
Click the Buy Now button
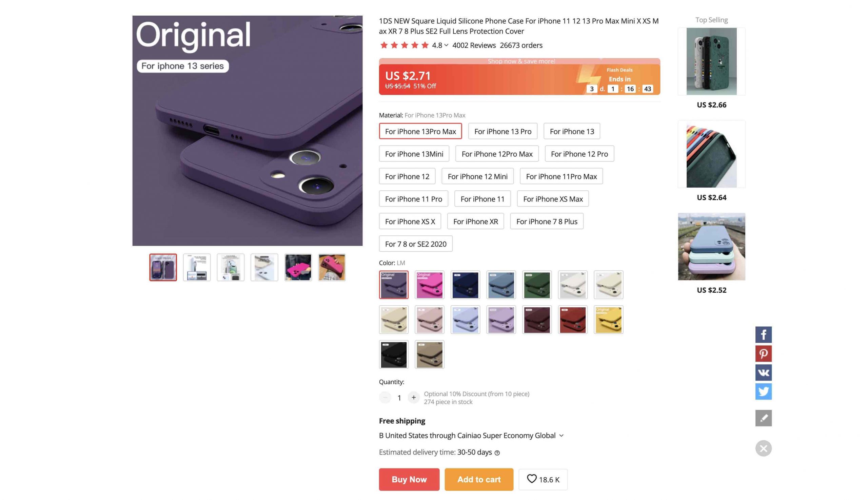409,479
